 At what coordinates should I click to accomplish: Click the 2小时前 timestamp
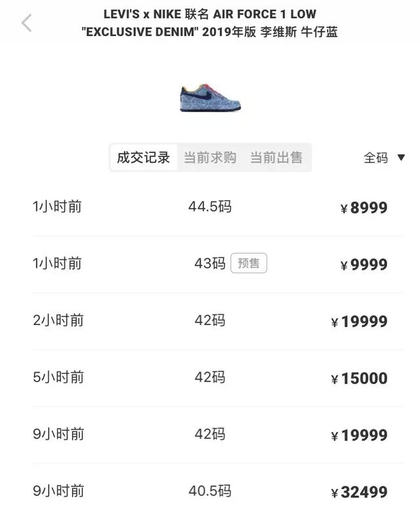(58, 320)
